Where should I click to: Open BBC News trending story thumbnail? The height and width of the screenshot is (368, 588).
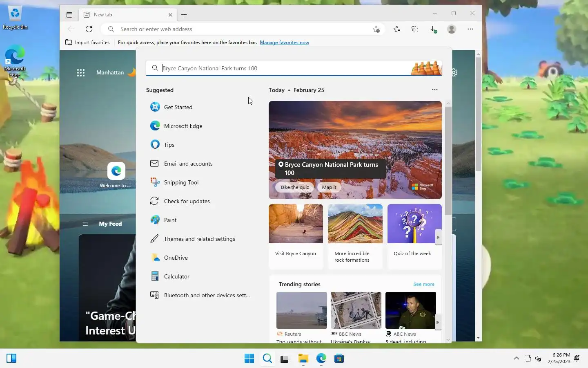[x=356, y=310]
